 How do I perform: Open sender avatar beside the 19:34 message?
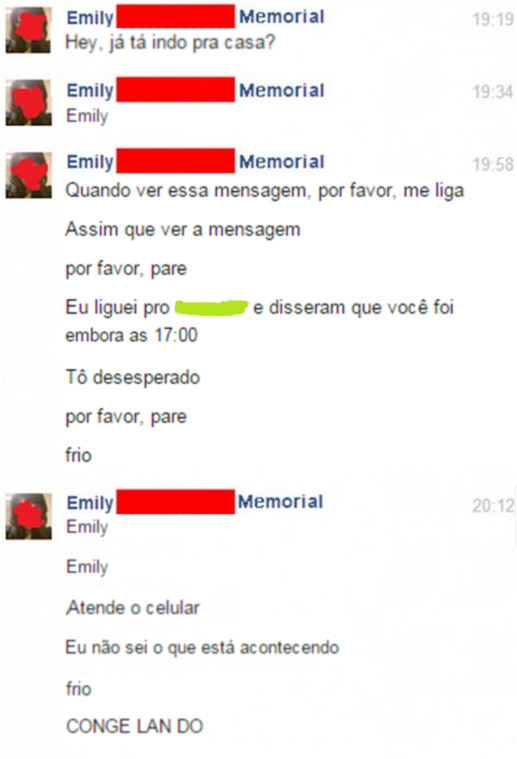pos(28,103)
